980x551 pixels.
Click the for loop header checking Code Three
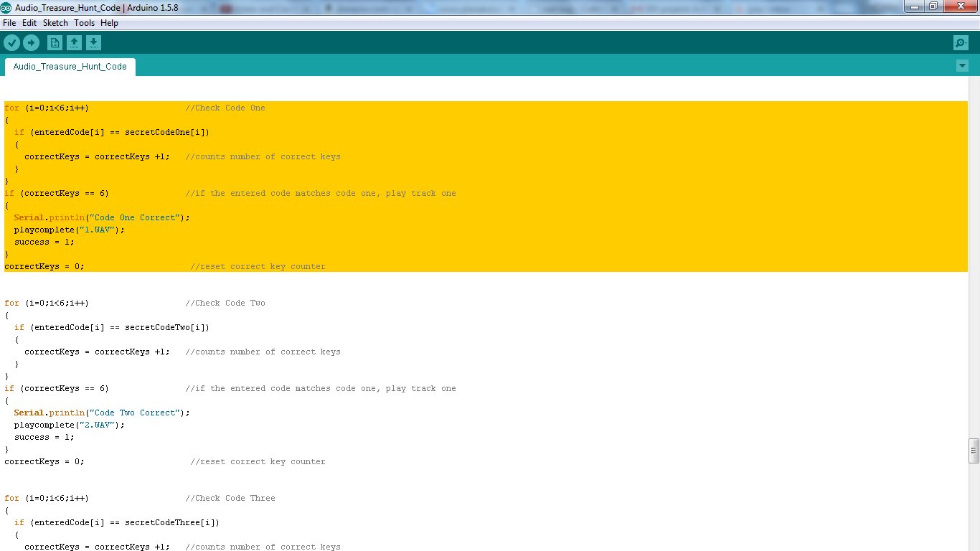click(47, 499)
